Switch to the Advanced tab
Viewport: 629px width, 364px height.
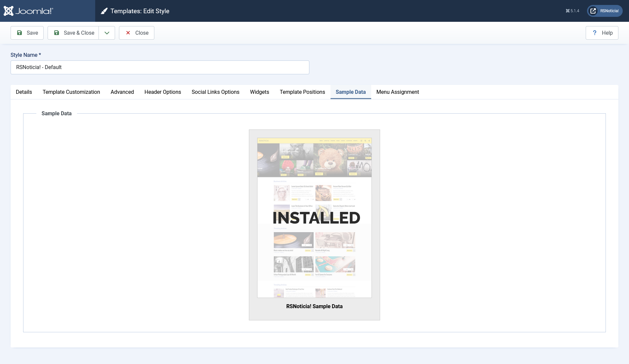[x=122, y=92]
